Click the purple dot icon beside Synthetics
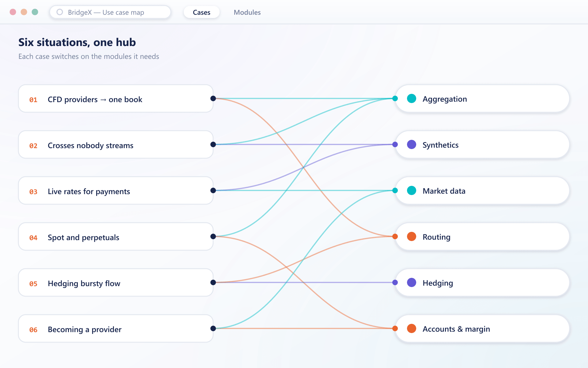 pos(412,144)
